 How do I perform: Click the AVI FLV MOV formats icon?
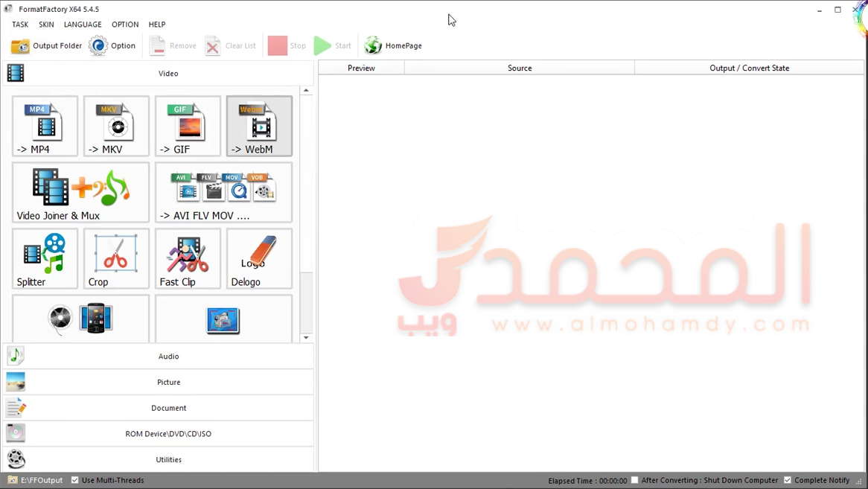pos(223,192)
